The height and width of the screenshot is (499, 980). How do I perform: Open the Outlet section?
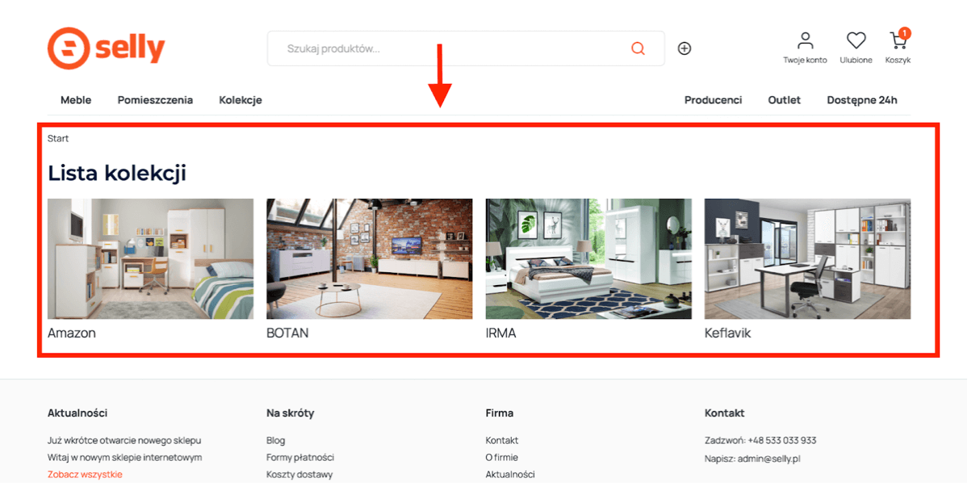(784, 100)
